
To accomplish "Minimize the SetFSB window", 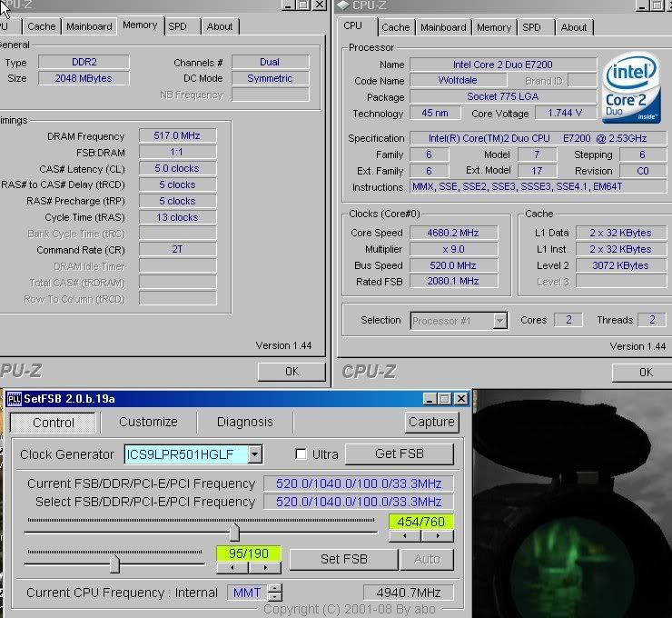I will (430, 399).
